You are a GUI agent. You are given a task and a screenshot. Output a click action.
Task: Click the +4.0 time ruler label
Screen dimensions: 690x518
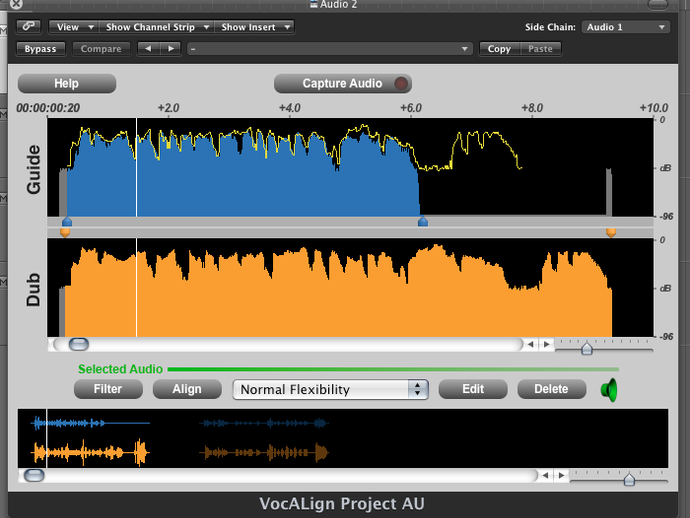(x=290, y=108)
